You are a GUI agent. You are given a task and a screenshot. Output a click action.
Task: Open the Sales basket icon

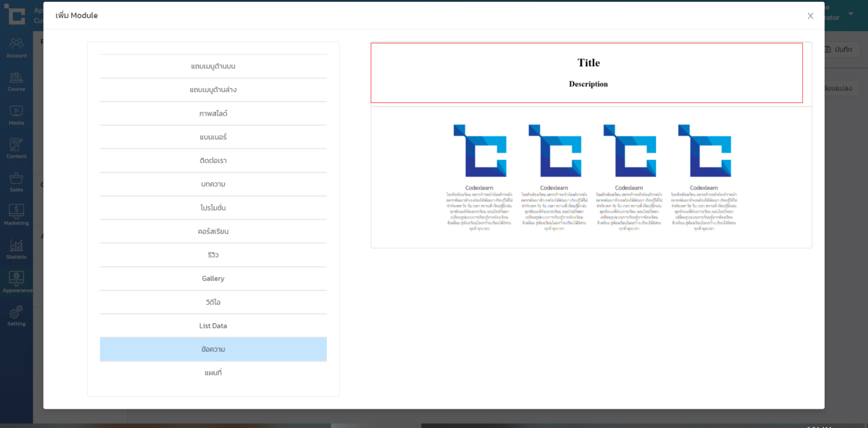pyautogui.click(x=16, y=180)
